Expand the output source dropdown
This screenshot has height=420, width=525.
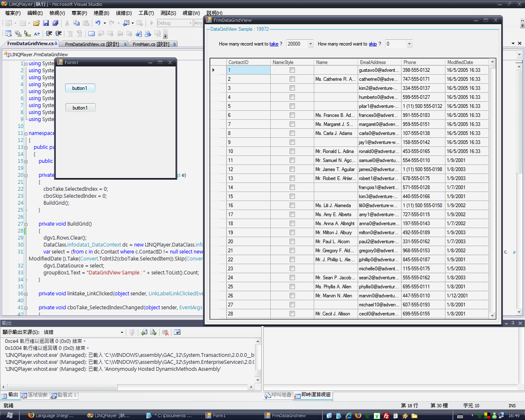(x=122, y=332)
